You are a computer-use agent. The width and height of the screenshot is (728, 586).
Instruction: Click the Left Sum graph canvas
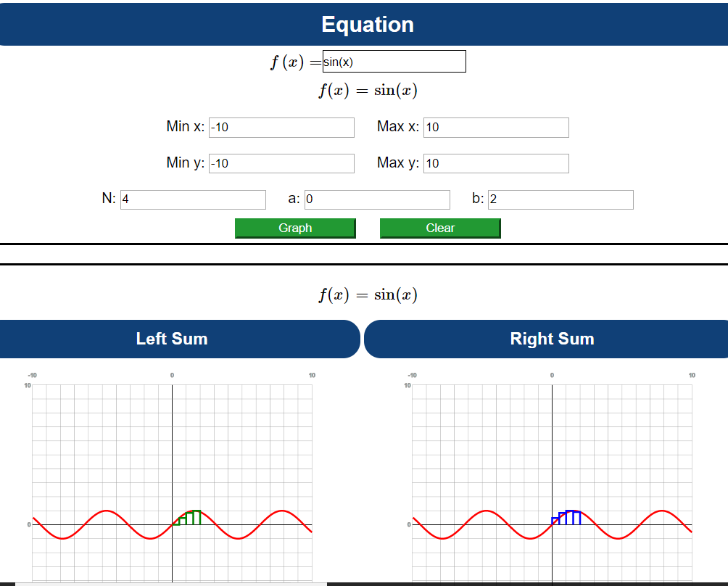click(173, 483)
